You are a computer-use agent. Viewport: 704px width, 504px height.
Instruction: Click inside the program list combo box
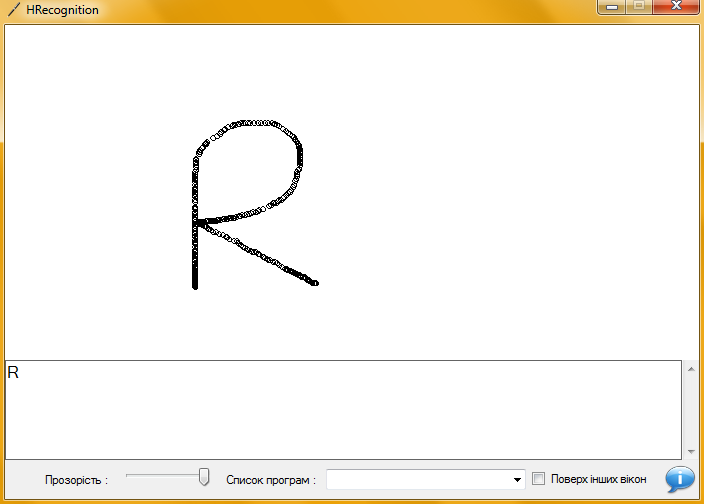point(418,480)
